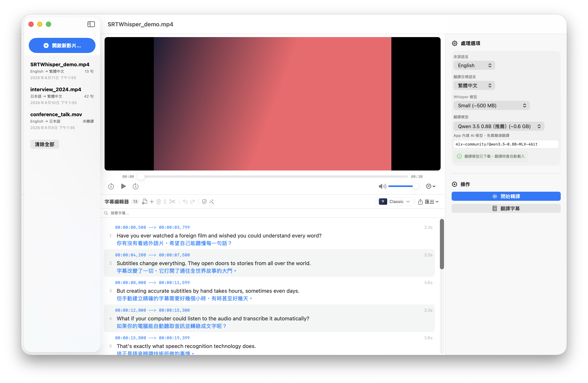Skip forward 5 seconds
Screen dimensions: 588x383
click(135, 186)
